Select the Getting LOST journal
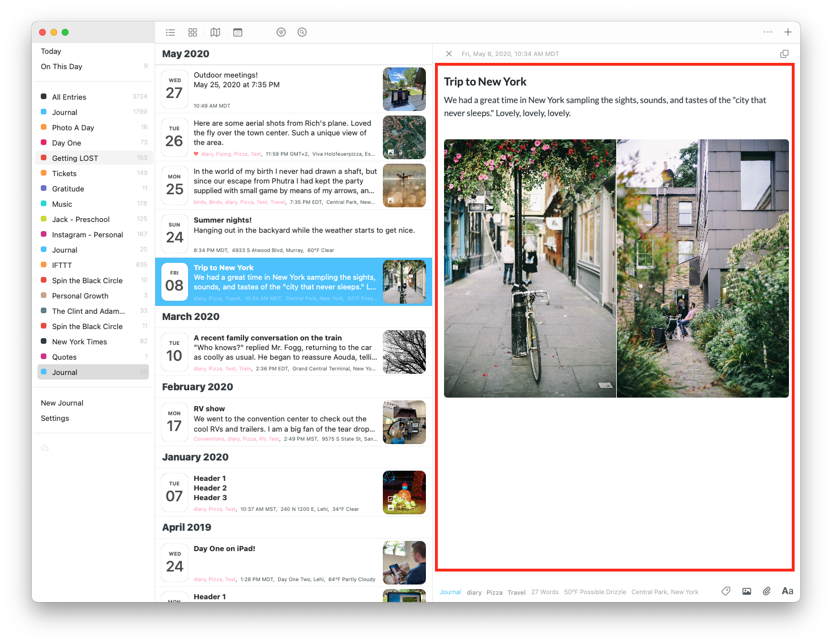The image size is (832, 644). click(75, 158)
